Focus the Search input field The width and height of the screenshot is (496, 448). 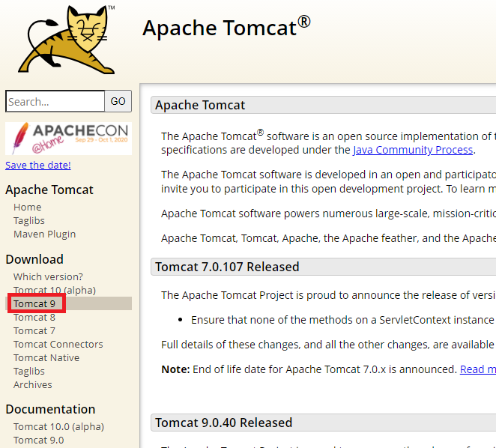coord(55,101)
